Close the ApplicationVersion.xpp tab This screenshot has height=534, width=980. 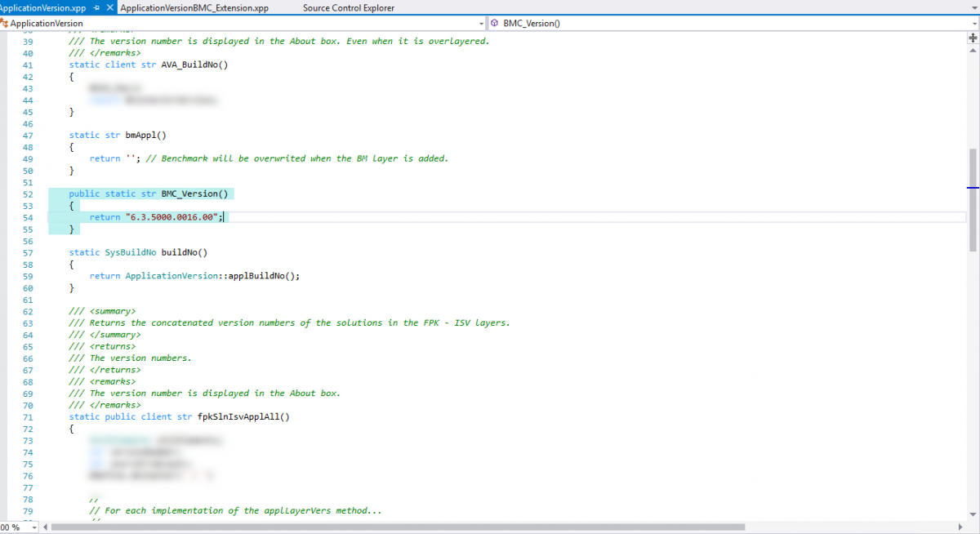tap(110, 7)
